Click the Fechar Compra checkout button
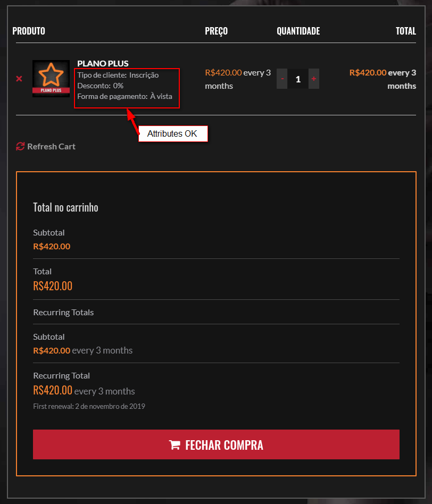This screenshot has height=504, width=432. coord(216,444)
